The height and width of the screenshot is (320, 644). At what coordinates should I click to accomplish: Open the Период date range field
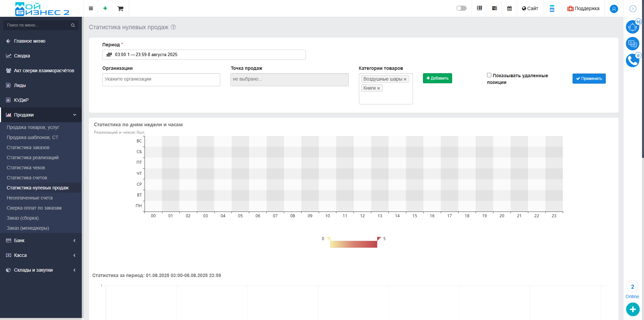coord(204,55)
